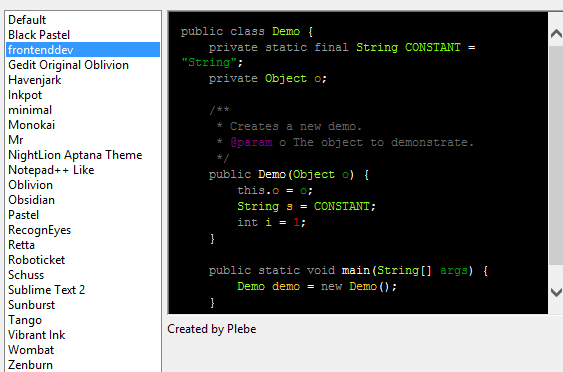Select the NightLion Aptana Theme entry
Image resolution: width=563 pixels, height=372 pixels.
83,155
